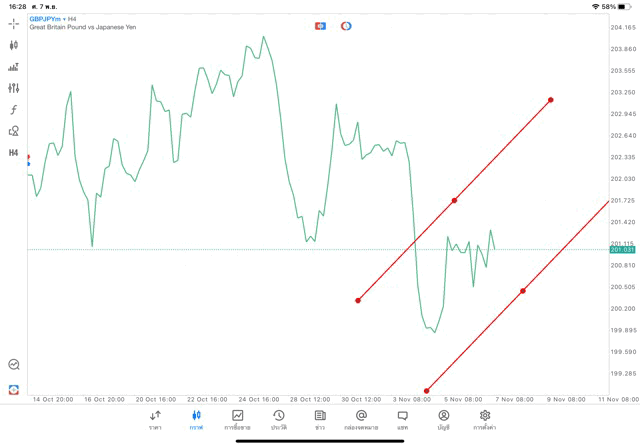The width and height of the screenshot is (640, 447).
Task: Switch to the ราคา (Quotes) tab
Action: tap(155, 419)
